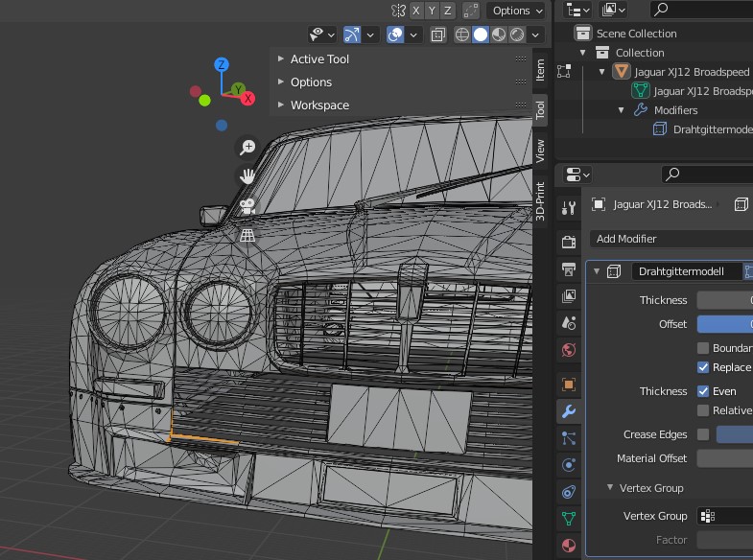Click the zoom view magnifier icon
753x560 pixels.
[247, 147]
